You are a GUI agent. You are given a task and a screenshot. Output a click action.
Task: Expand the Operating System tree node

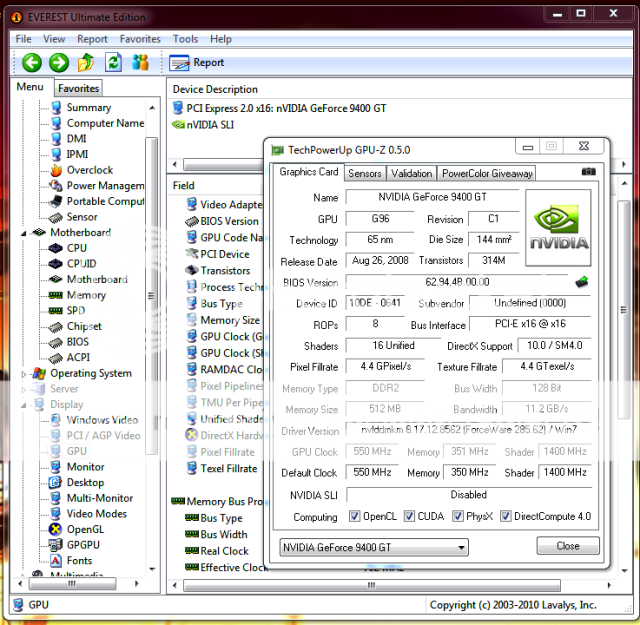[x=24, y=374]
